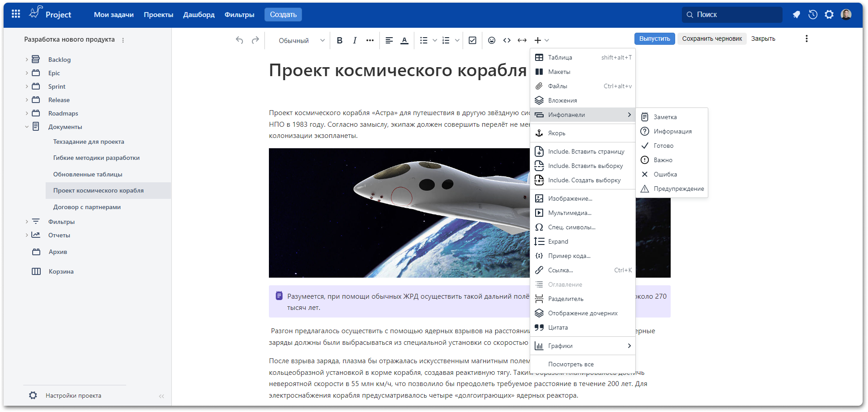Viewport: 868px width, 412px height.
Task: Select Таблица from the insert menu
Action: pyautogui.click(x=560, y=57)
